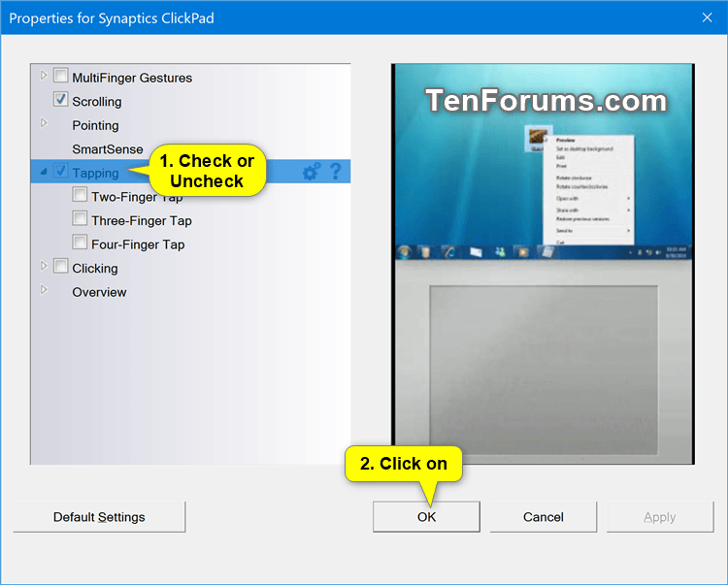The width and height of the screenshot is (728, 585).
Task: Uncheck the Tapping checkbox
Action: point(61,171)
